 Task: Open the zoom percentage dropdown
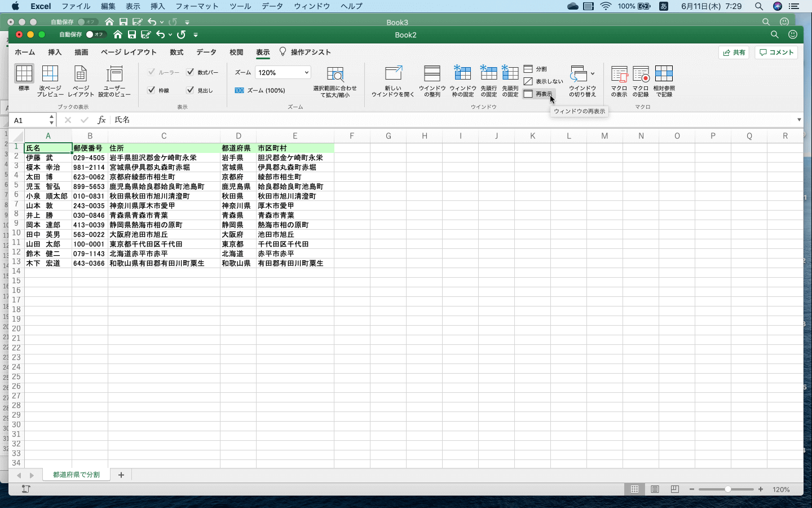[307, 72]
